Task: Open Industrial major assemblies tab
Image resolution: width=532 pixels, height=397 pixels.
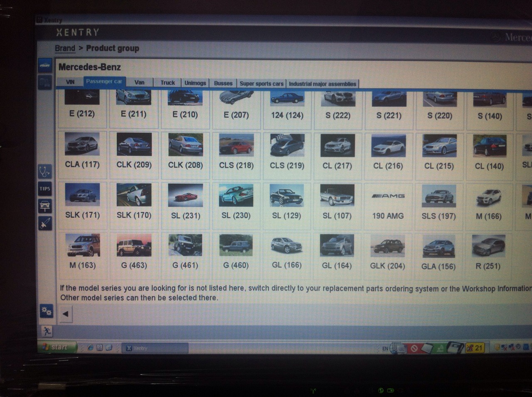Action: [x=322, y=84]
